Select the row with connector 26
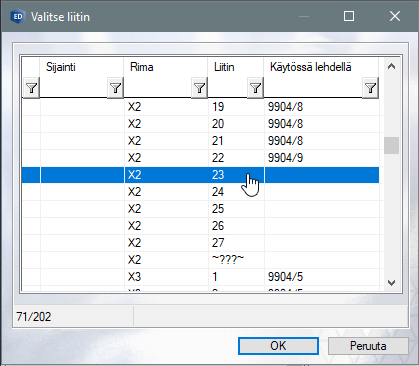Image resolution: width=419 pixels, height=366 pixels. [x=201, y=226]
